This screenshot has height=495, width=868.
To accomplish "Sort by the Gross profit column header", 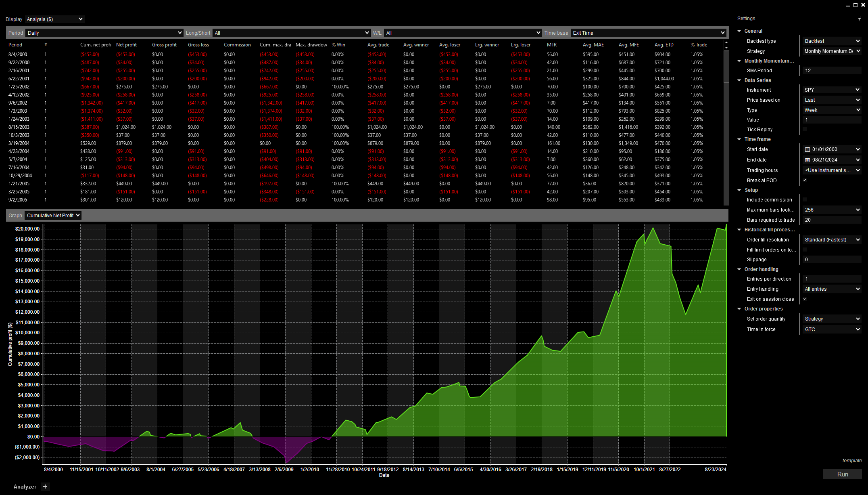I will (164, 45).
